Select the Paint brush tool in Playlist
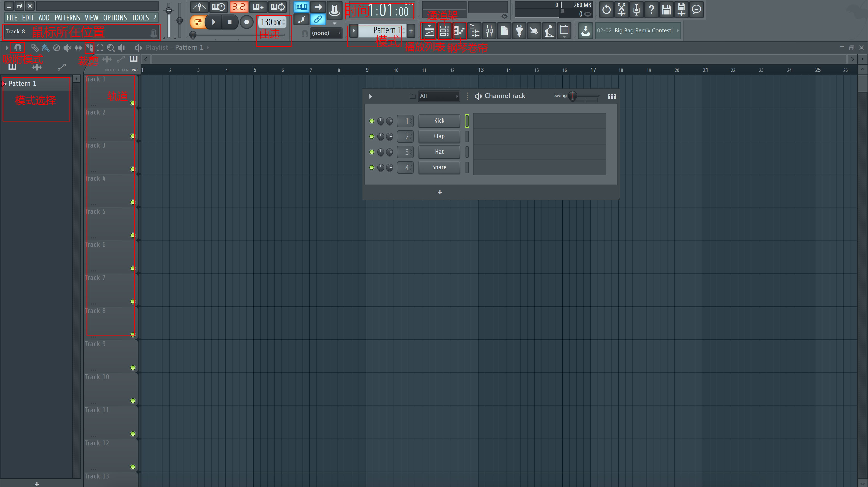Image resolution: width=868 pixels, height=487 pixels. [45, 48]
